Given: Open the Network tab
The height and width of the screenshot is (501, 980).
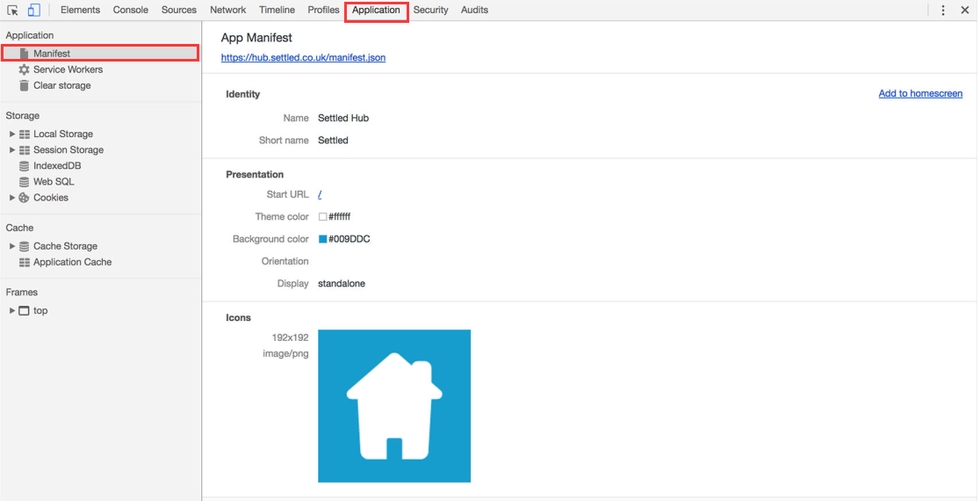Looking at the screenshot, I should pyautogui.click(x=228, y=10).
